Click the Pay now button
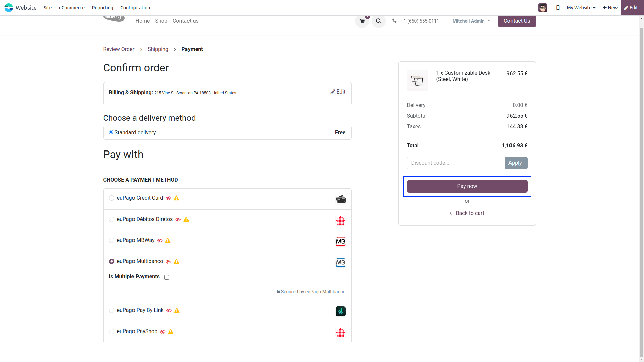Screen dimensions: 644x362 [467, 186]
